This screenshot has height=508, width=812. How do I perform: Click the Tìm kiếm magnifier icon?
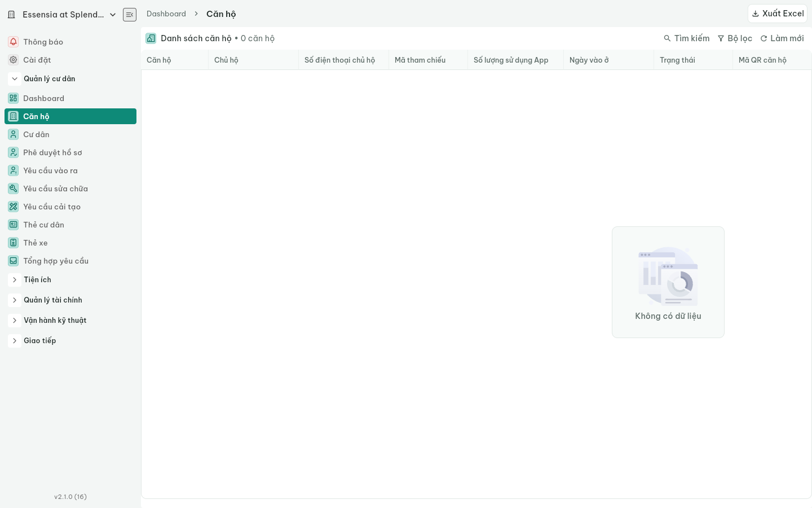click(667, 38)
